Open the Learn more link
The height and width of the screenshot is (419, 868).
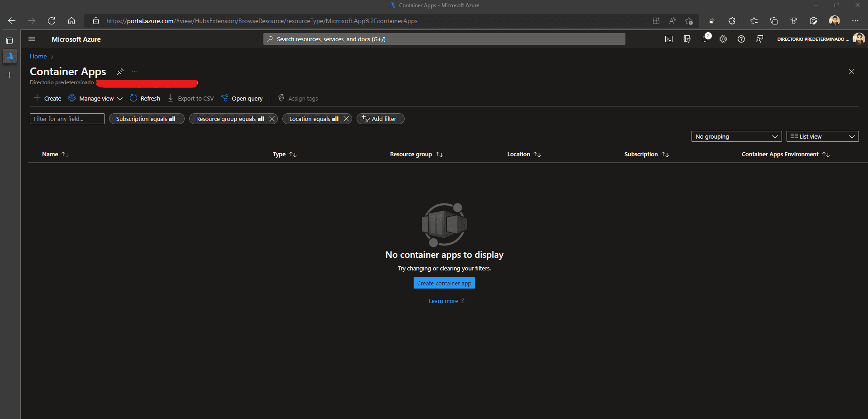(x=446, y=301)
